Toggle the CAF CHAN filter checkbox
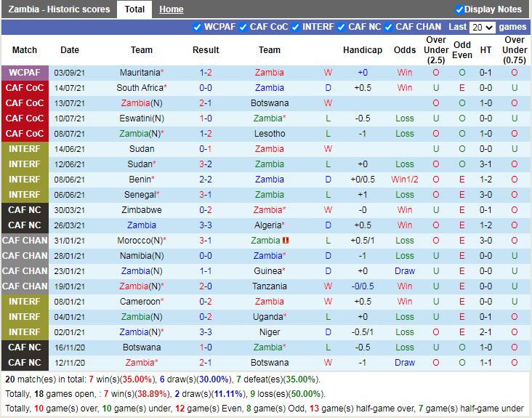The width and height of the screenshot is (532, 418). tap(388, 28)
